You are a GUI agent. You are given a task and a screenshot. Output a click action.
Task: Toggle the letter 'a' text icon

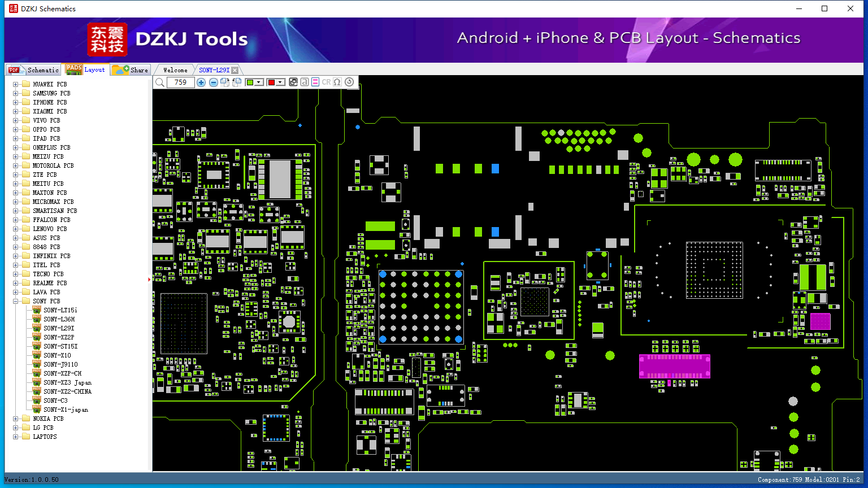point(305,82)
